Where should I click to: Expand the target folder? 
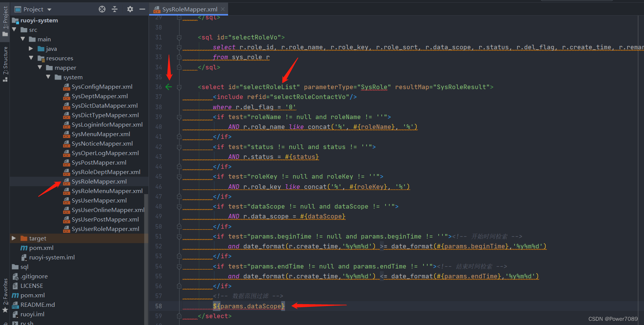coord(14,238)
